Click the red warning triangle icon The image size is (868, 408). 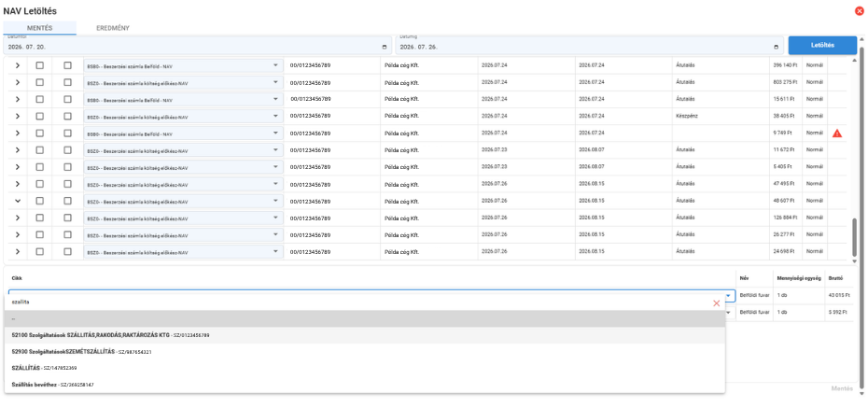(x=837, y=134)
